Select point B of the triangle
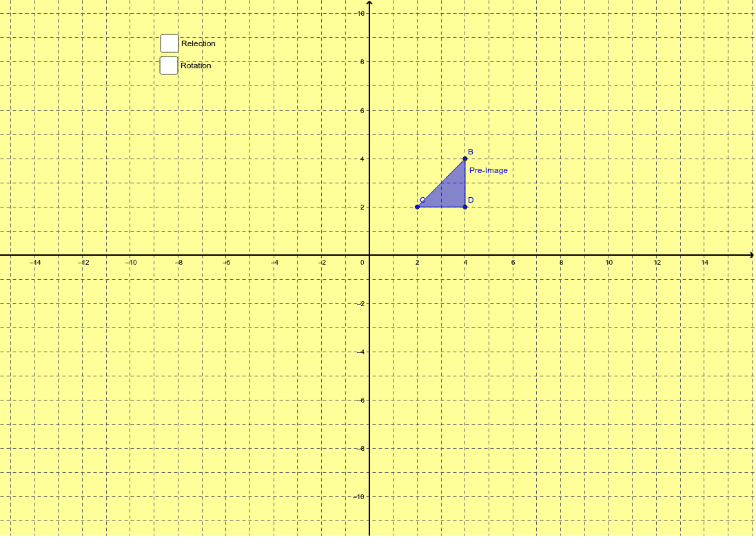The width and height of the screenshot is (756, 537). click(x=465, y=159)
